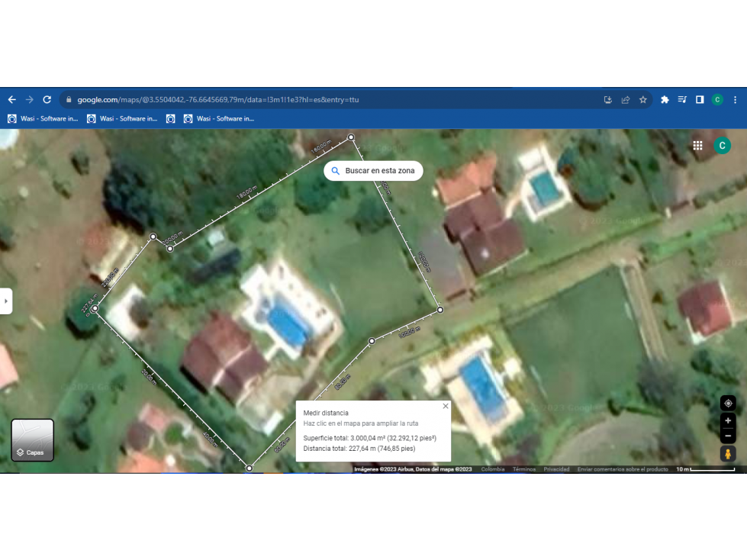Screen dimensions: 747x560
Task: Open Google apps grid icon
Action: [x=697, y=146]
